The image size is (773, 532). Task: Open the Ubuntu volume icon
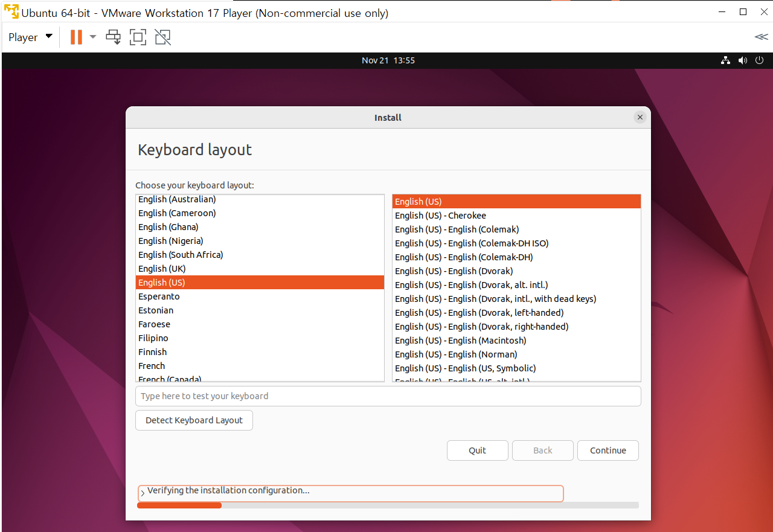pos(743,60)
